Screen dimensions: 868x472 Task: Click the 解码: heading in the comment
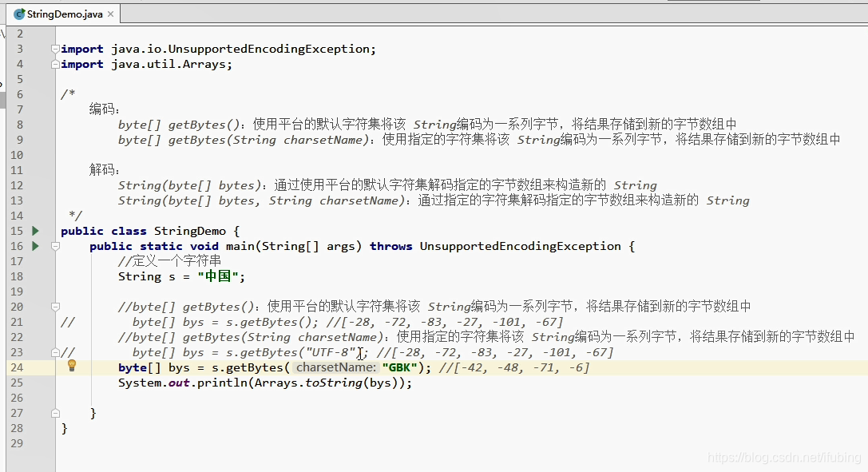(105, 170)
